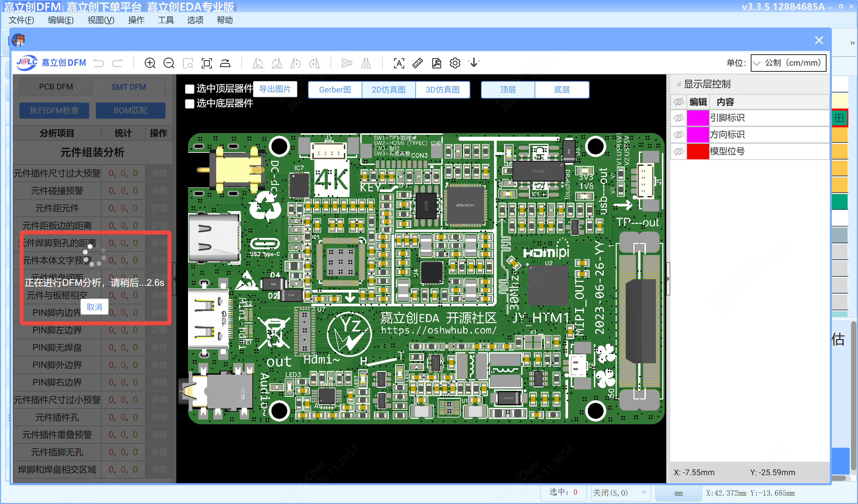Click the main window vertical scrollbar at right

click(x=853, y=395)
